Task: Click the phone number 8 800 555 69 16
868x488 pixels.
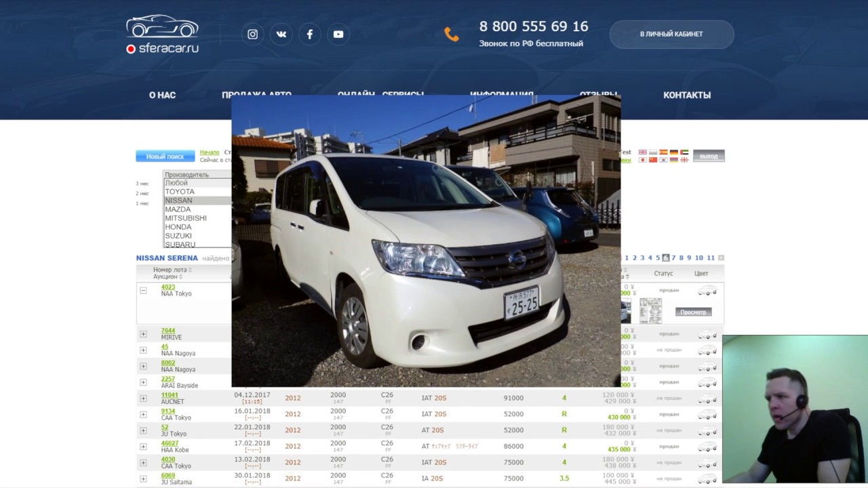Action: 534,26
